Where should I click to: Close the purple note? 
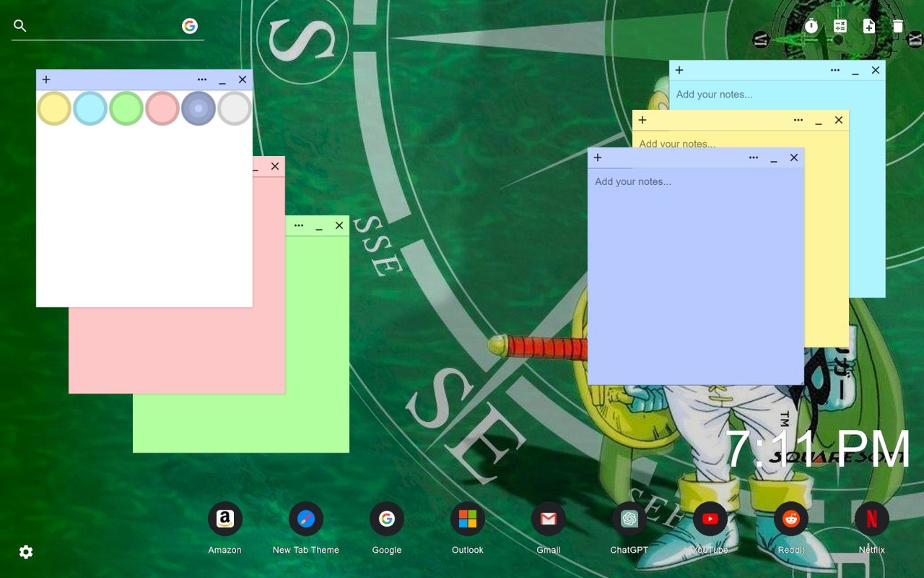coord(794,158)
